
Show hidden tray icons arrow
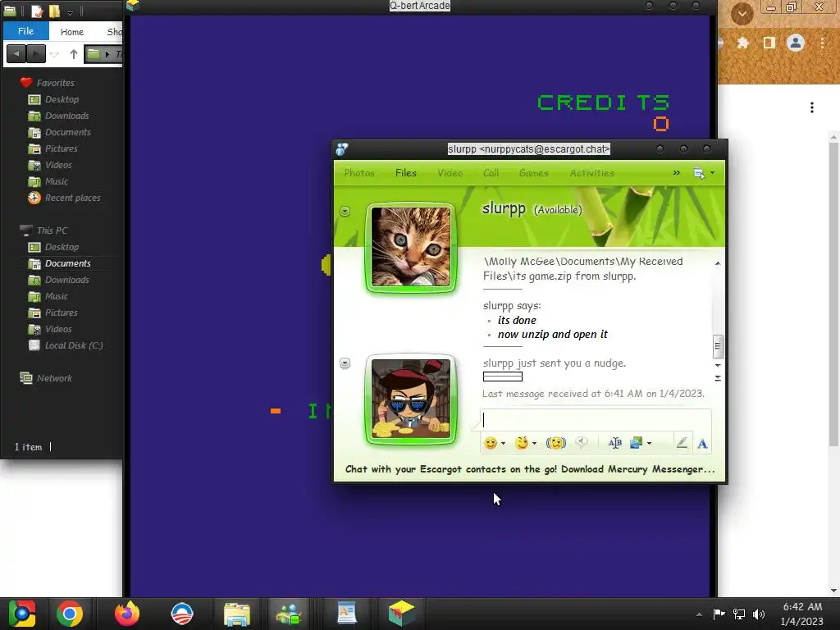point(699,614)
